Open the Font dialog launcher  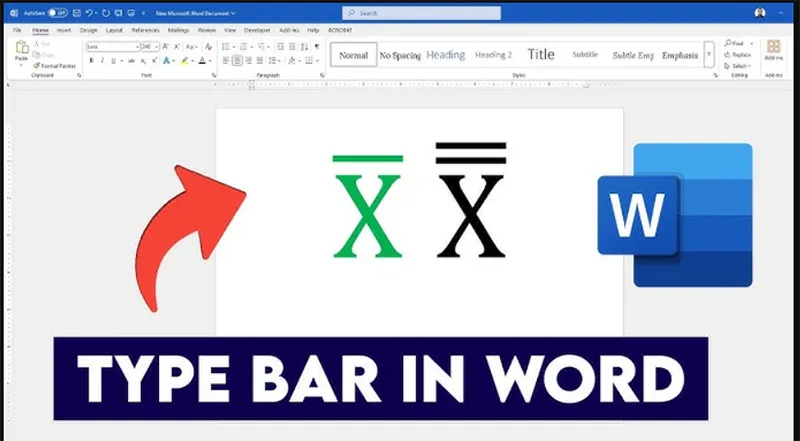(x=214, y=75)
